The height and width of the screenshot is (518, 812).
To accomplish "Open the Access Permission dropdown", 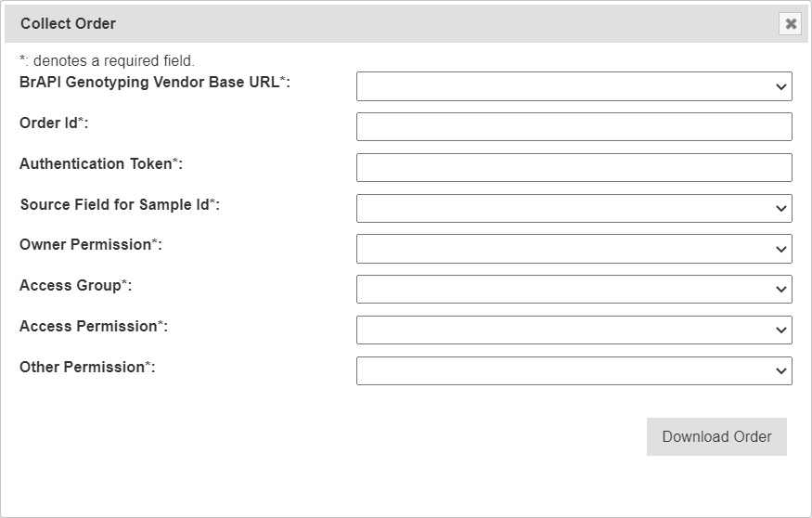I will pyautogui.click(x=574, y=330).
